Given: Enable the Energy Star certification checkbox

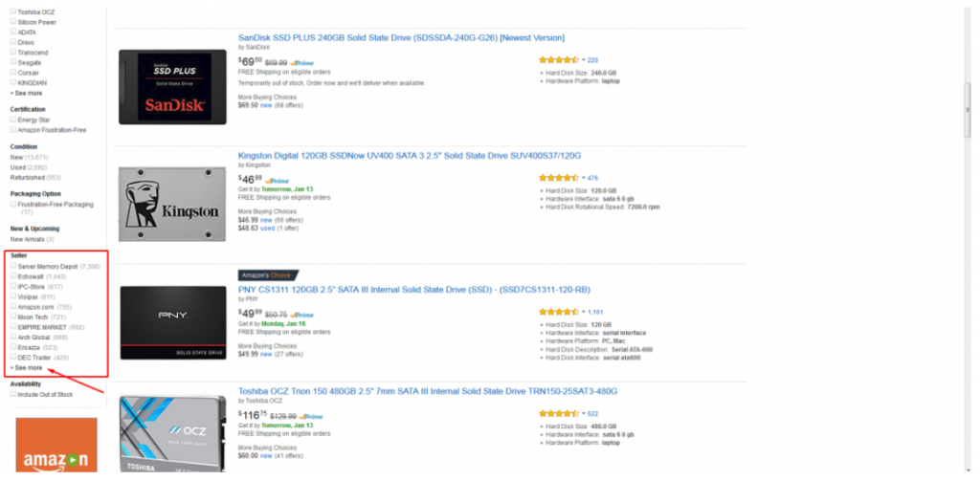Looking at the screenshot, I should [13, 120].
